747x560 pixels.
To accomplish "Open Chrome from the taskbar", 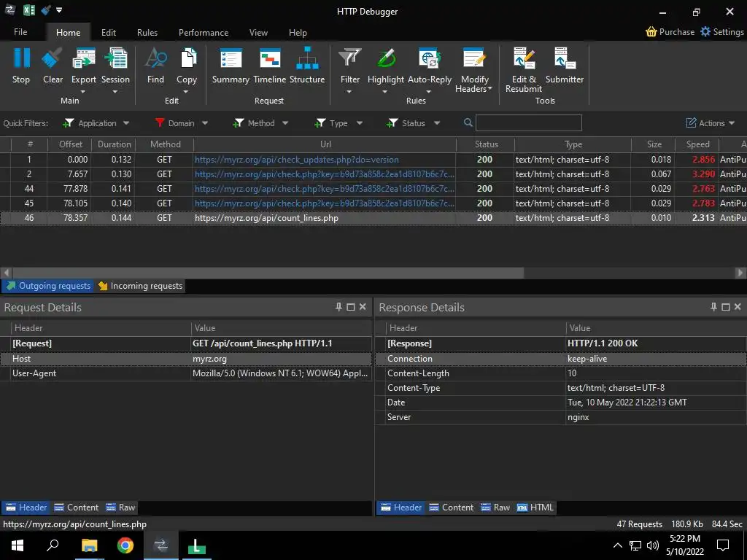I will [x=125, y=545].
